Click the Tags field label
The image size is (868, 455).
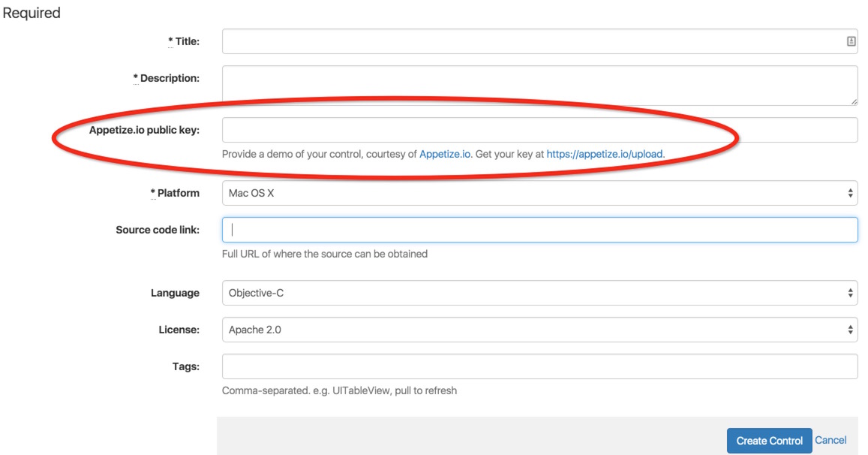click(x=185, y=366)
